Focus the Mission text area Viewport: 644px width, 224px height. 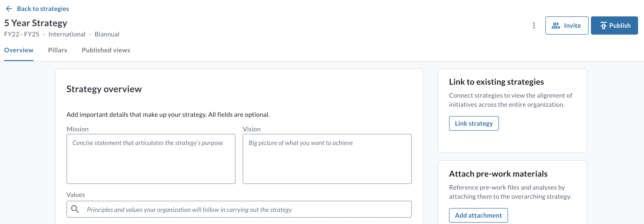click(151, 159)
